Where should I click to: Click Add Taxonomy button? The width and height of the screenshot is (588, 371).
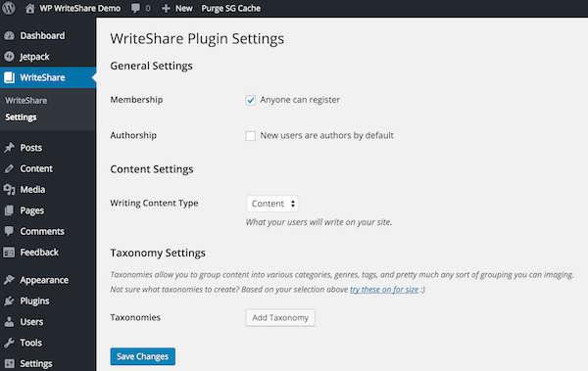tap(280, 318)
